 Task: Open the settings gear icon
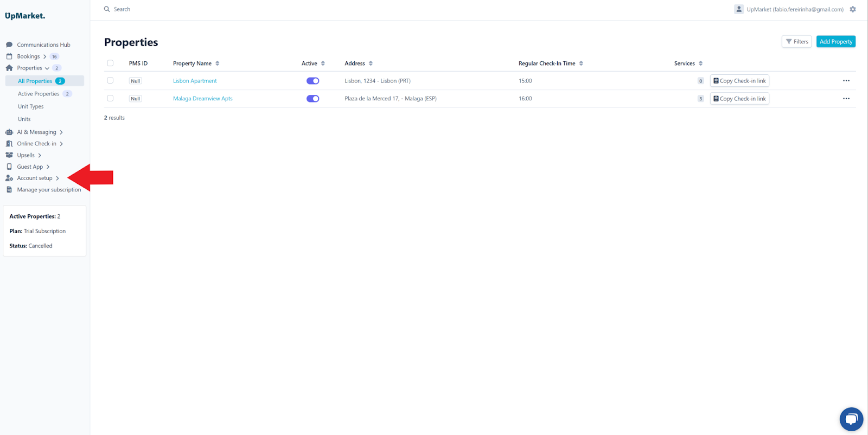coord(853,9)
